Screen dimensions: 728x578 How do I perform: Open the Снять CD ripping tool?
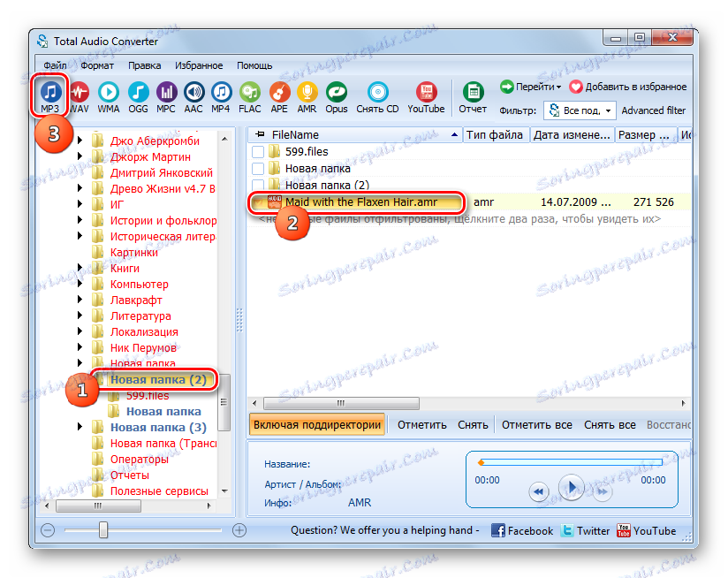tap(377, 96)
